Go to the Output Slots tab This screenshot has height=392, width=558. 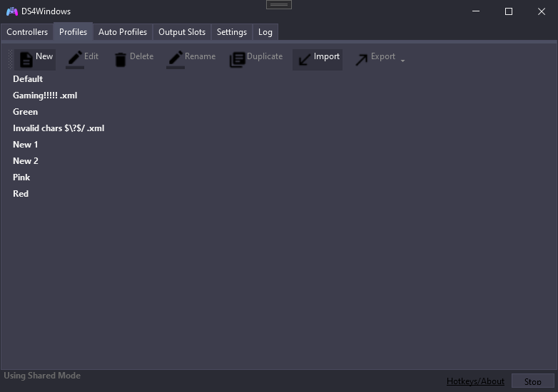pos(182,32)
